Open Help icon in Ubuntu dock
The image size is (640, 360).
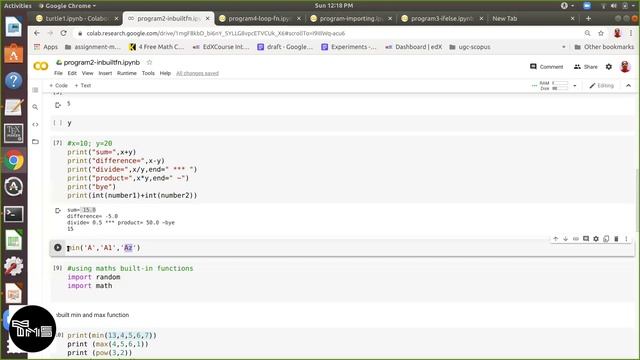13,80
